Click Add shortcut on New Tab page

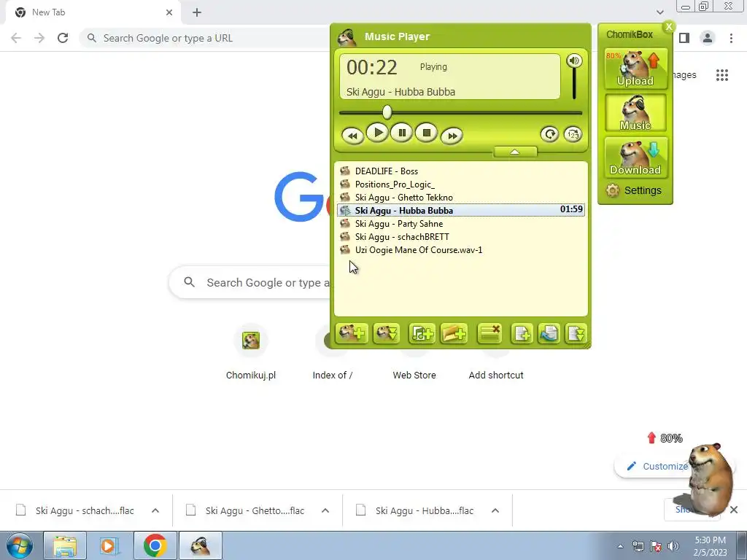496,376
